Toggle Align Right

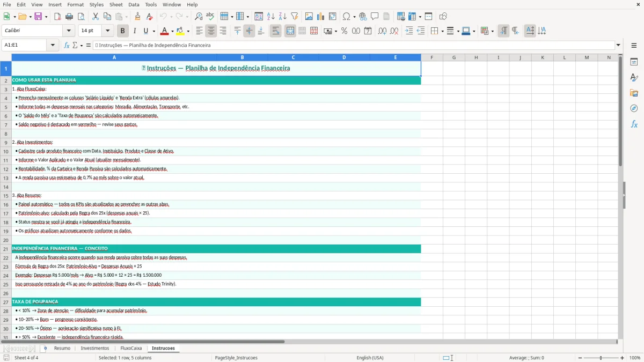click(223, 31)
